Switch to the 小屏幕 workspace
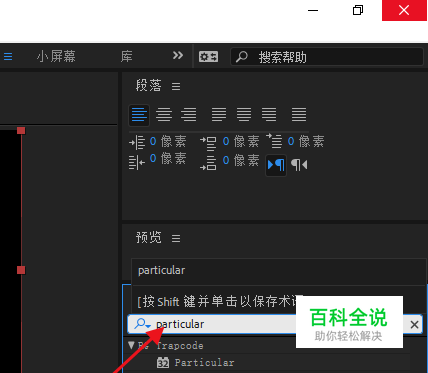The image size is (428, 373). pyautogui.click(x=56, y=56)
